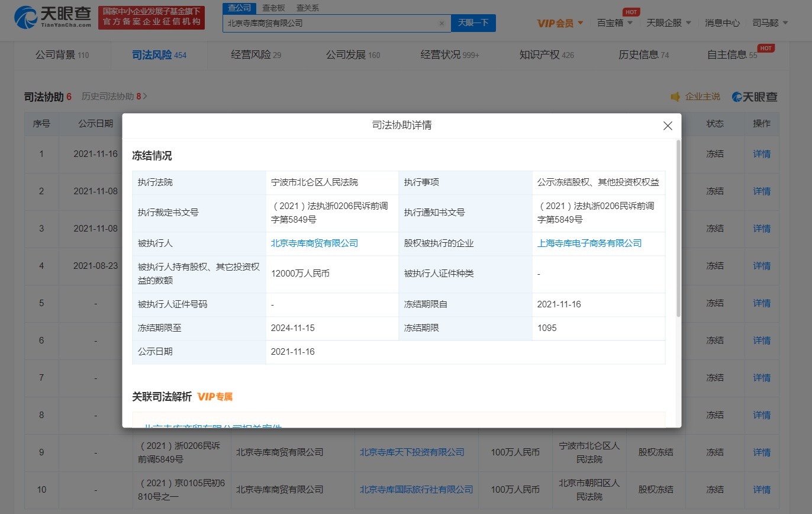Switch to the 自主信息 tab

[x=732, y=55]
